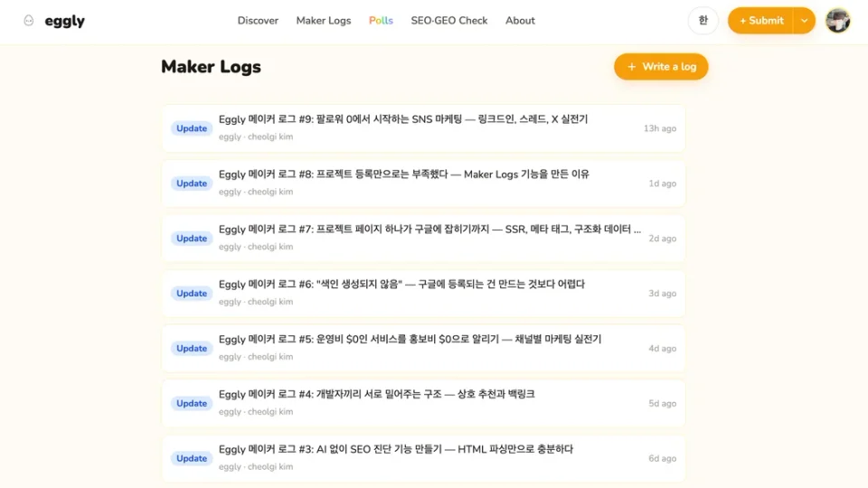The image size is (868, 488).
Task: Click the eggly egg logo icon
Action: (29, 21)
